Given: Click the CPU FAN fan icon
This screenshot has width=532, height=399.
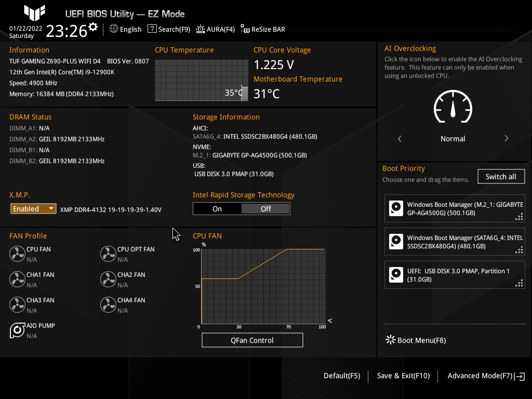Looking at the screenshot, I should click(x=17, y=254).
